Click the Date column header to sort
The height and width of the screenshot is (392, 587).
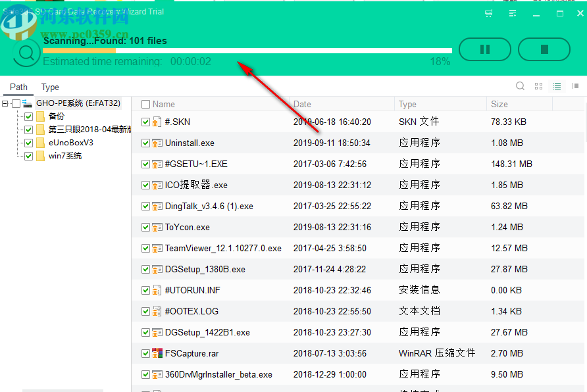pyautogui.click(x=301, y=104)
